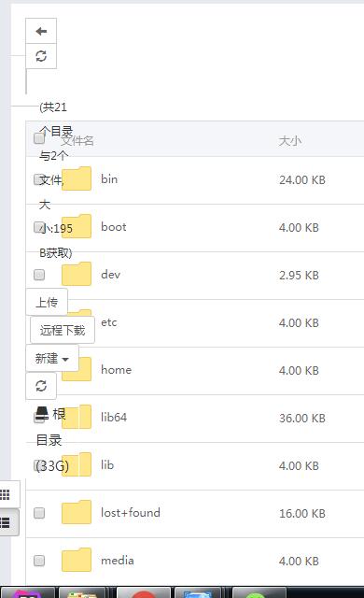
Task: Open the lost+found folder icon
Action: point(77,512)
